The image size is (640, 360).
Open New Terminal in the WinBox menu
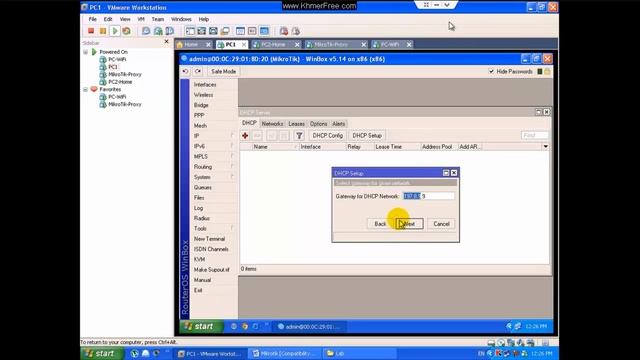(x=209, y=239)
